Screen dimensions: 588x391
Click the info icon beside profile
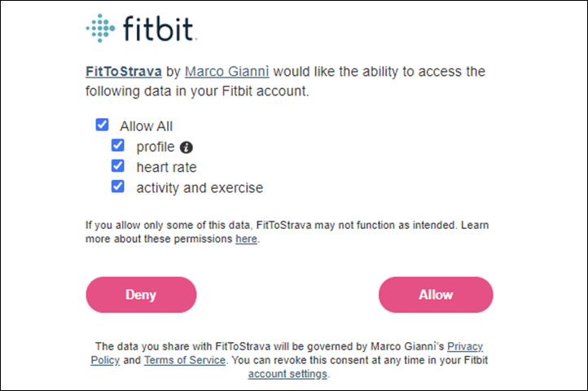(186, 147)
